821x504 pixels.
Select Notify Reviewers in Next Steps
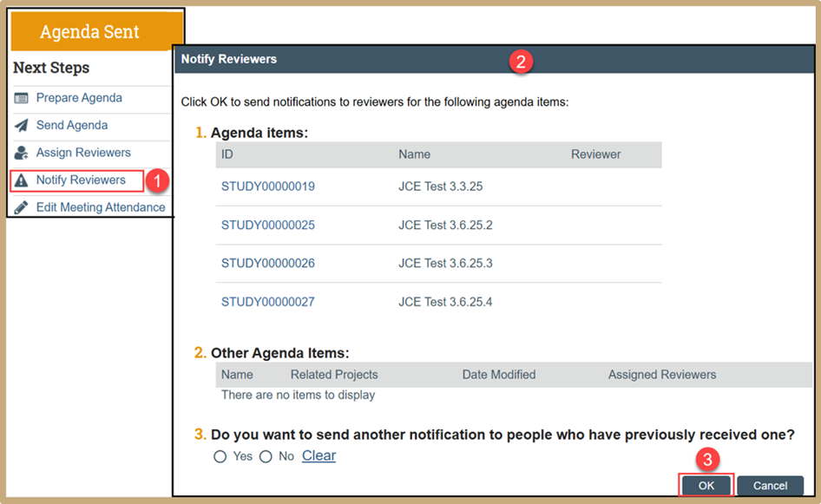pyautogui.click(x=81, y=180)
